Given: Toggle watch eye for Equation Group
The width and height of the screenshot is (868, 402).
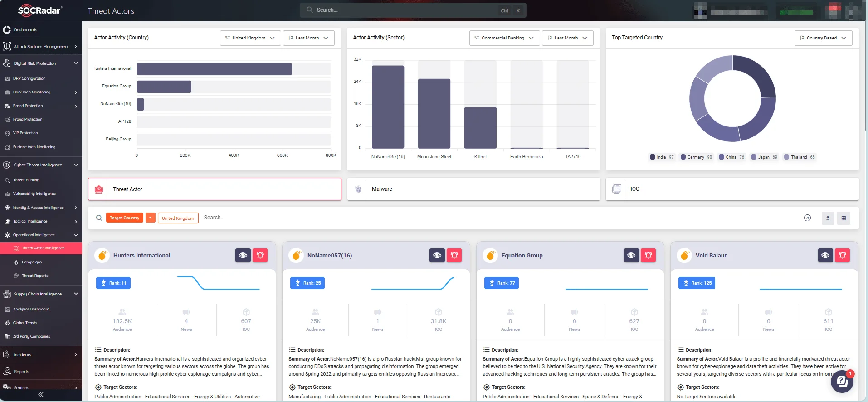Looking at the screenshot, I should 631,255.
